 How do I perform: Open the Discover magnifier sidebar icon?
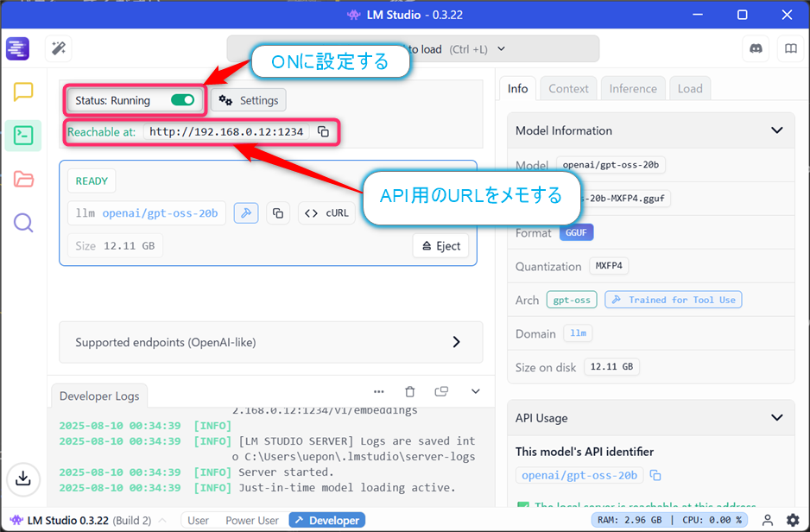point(23,223)
